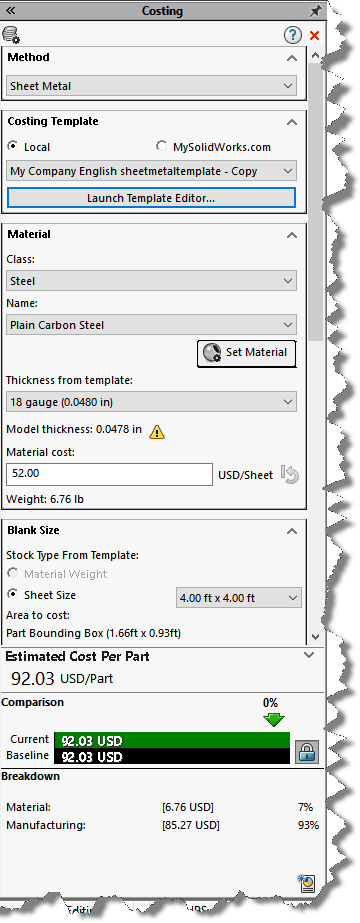Select the Local template radio button
Image resolution: width=360 pixels, height=923 pixels.
[12, 147]
